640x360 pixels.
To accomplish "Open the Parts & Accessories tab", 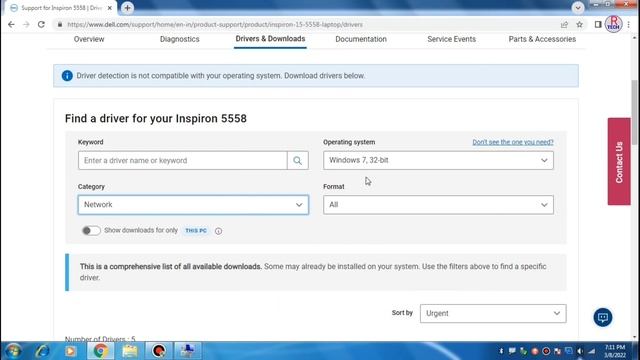I will click(x=542, y=39).
